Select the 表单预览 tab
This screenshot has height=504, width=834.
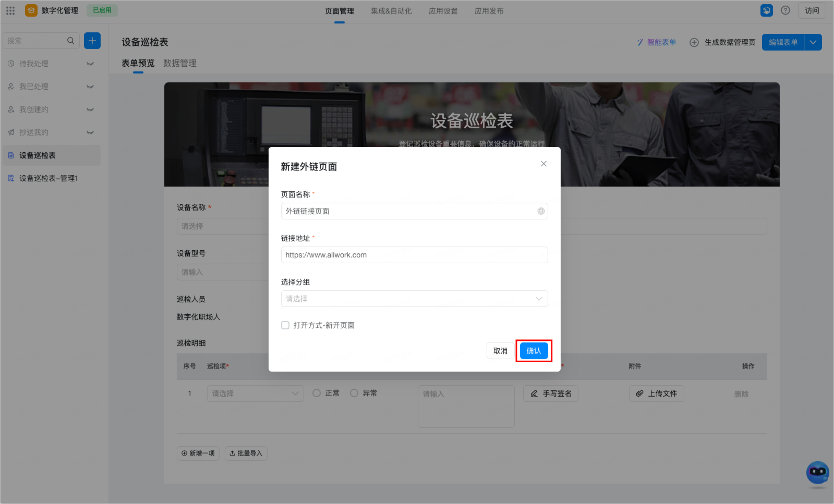pos(138,63)
